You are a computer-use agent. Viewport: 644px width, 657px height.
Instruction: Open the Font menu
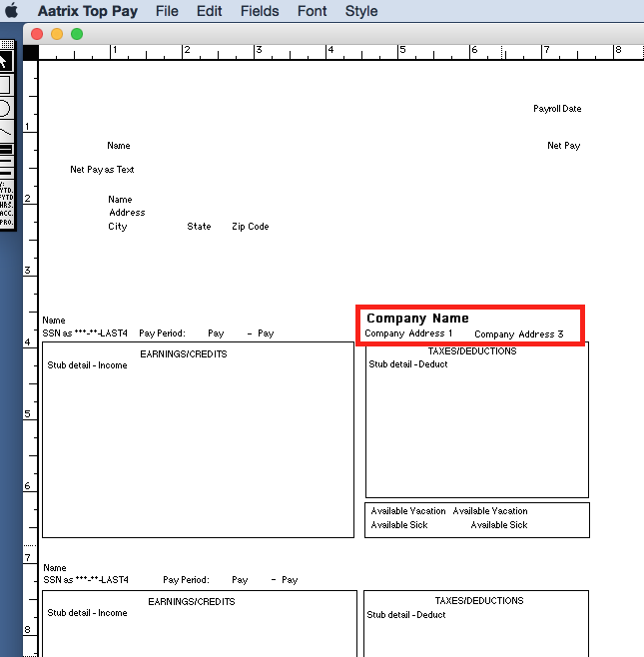(312, 11)
